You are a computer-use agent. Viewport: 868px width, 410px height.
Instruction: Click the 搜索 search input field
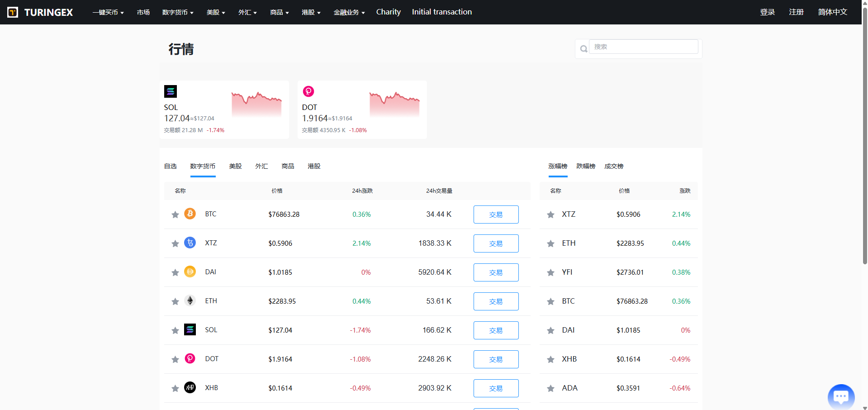coord(643,47)
